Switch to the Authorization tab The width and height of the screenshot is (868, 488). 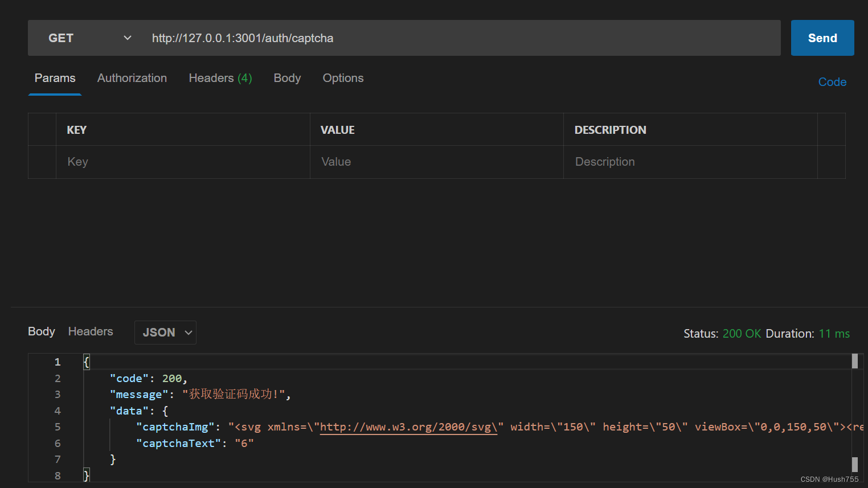click(x=132, y=78)
